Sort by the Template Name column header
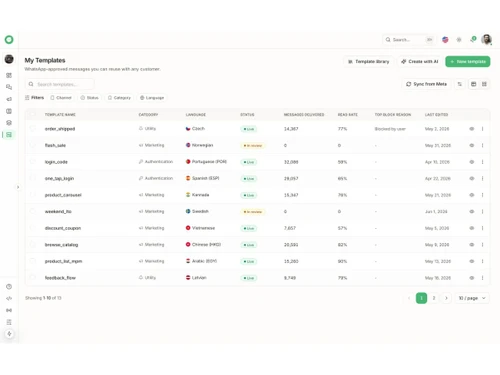Image resolution: width=500 pixels, height=375 pixels. coord(60,115)
